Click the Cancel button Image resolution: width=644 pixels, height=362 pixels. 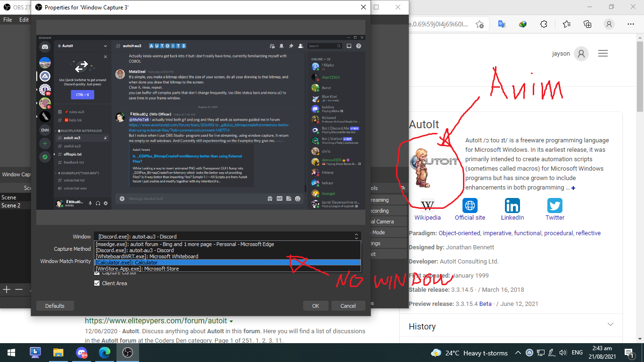pyautogui.click(x=348, y=306)
